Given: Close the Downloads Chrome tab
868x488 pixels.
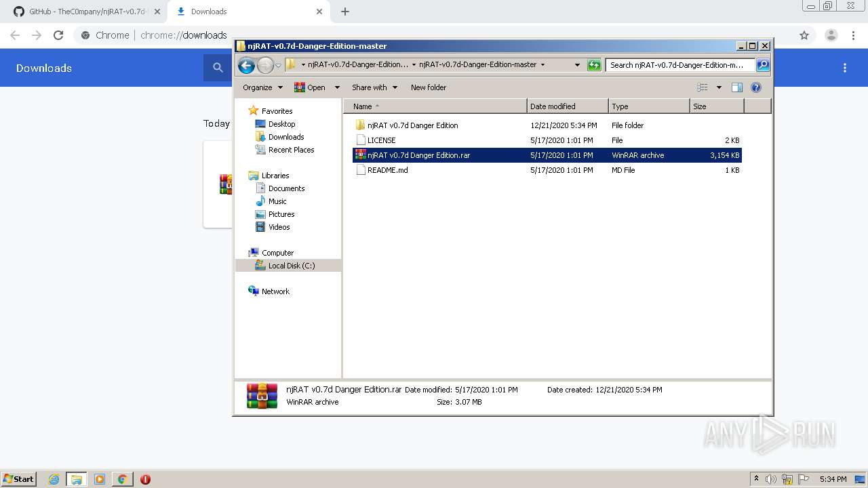Looking at the screenshot, I should [319, 12].
